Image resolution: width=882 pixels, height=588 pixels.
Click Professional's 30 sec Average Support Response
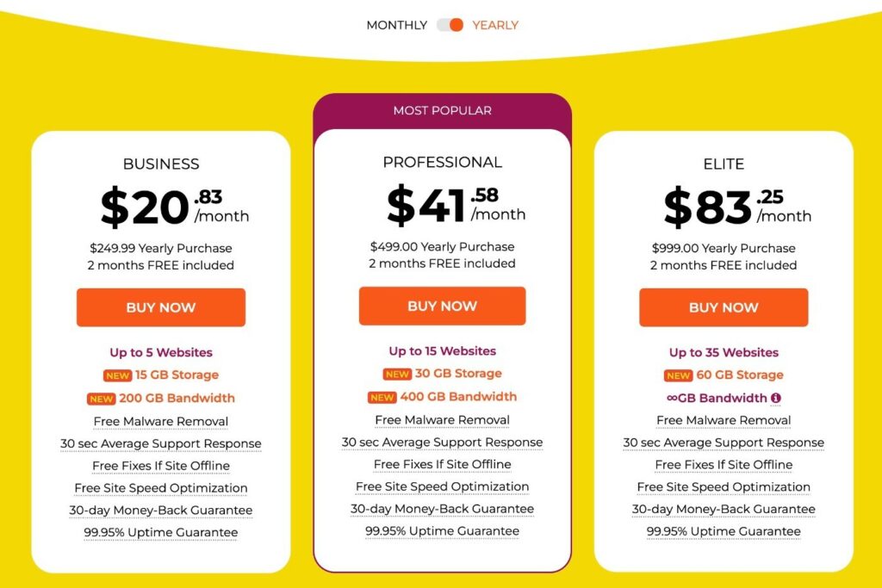[442, 442]
